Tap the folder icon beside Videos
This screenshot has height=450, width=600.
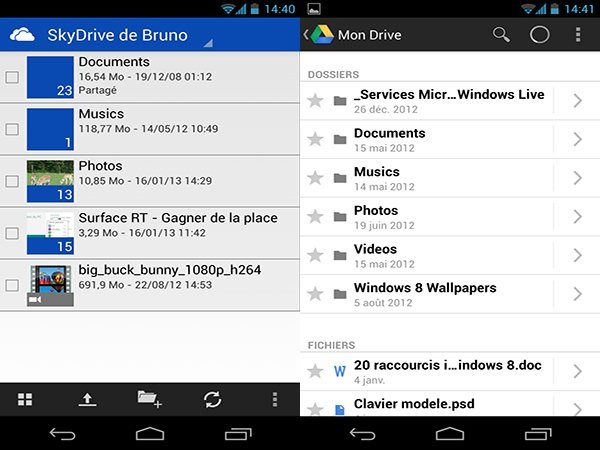[340, 255]
